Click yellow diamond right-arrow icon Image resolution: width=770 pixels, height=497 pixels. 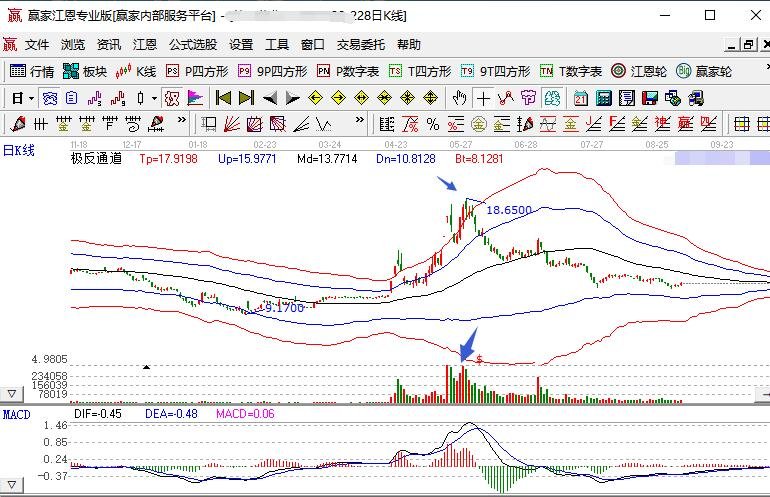point(338,98)
